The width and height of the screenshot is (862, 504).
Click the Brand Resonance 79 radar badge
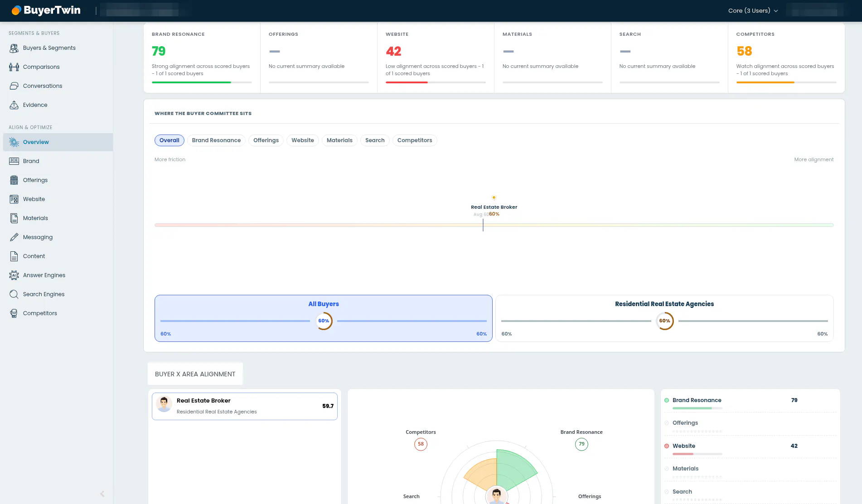click(581, 444)
